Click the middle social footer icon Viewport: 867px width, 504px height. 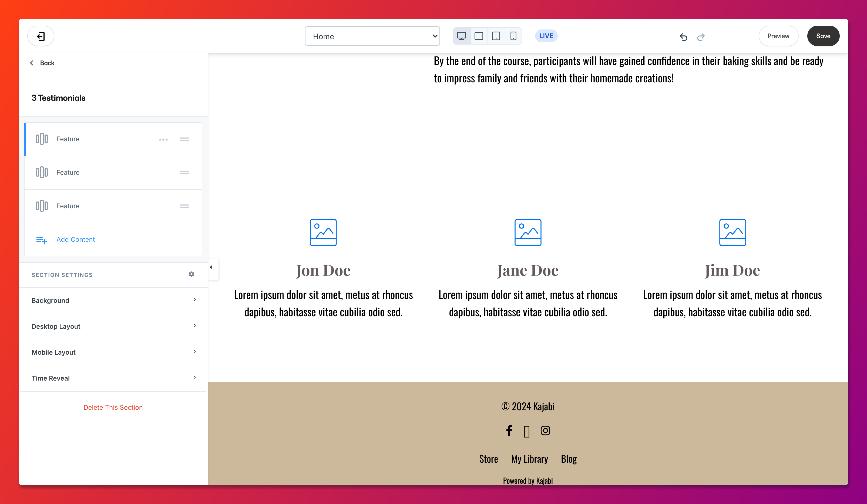point(526,431)
